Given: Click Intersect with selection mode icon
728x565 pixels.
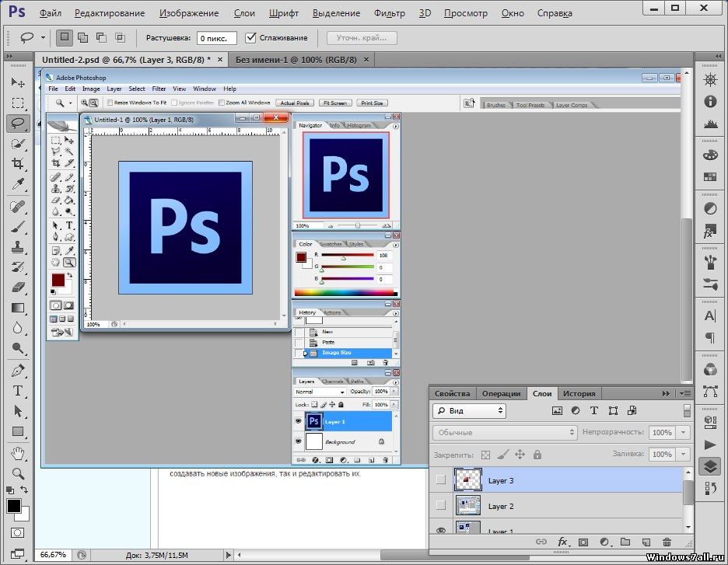Looking at the screenshot, I should pos(120,38).
